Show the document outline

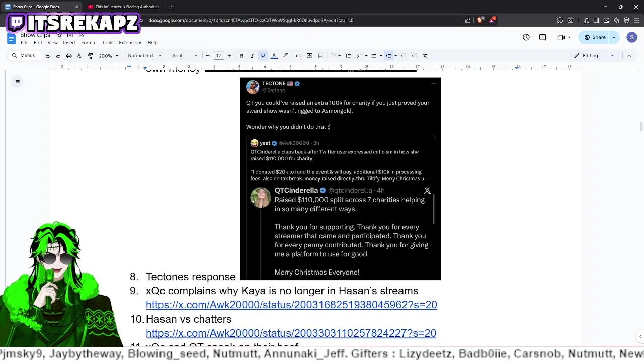coord(17,82)
